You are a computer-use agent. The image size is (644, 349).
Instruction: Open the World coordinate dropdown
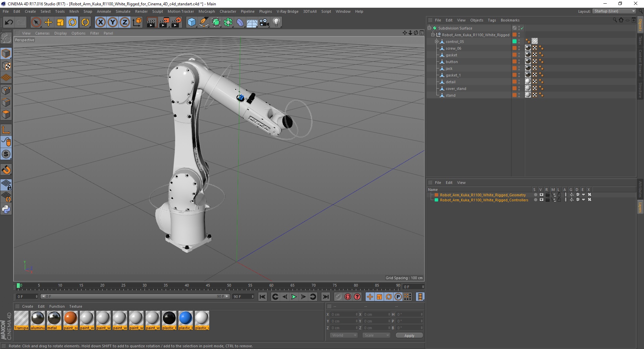point(344,335)
